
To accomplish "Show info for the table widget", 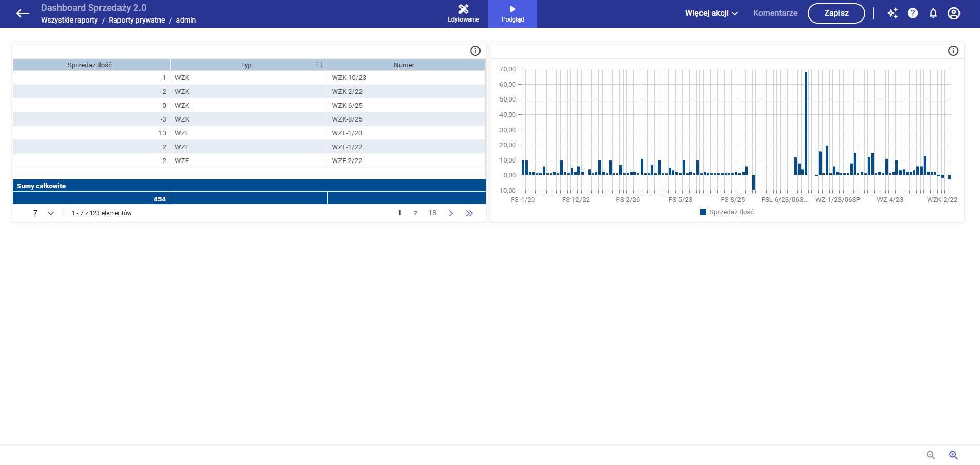I will [x=475, y=51].
